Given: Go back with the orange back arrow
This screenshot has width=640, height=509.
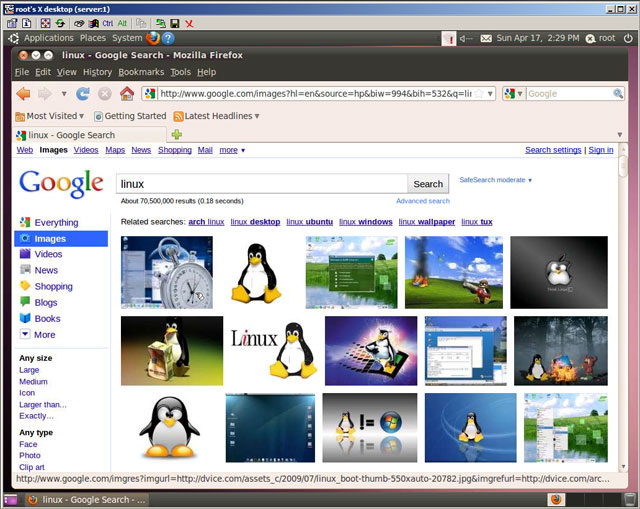Looking at the screenshot, I should [23, 94].
